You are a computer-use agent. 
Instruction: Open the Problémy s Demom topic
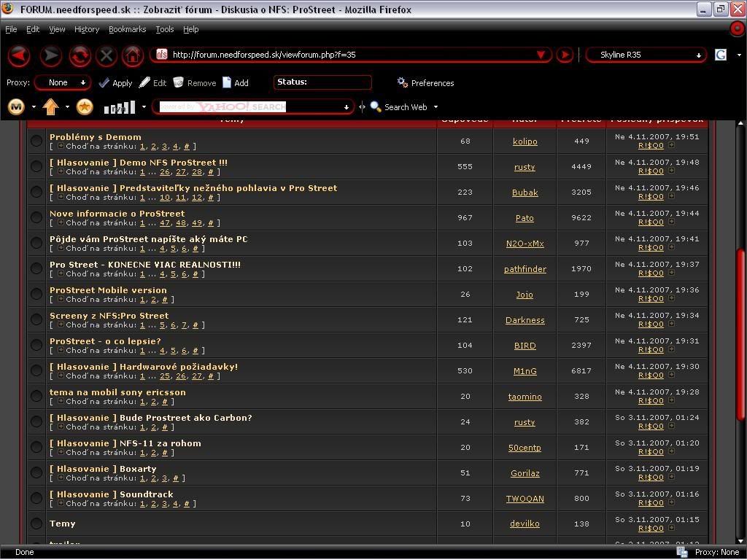point(96,137)
